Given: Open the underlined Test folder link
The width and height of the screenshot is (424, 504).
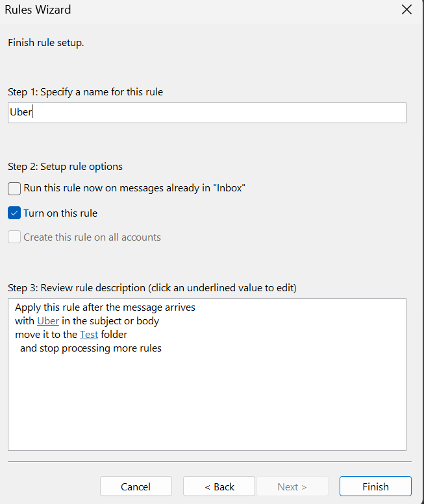Looking at the screenshot, I should (90, 335).
